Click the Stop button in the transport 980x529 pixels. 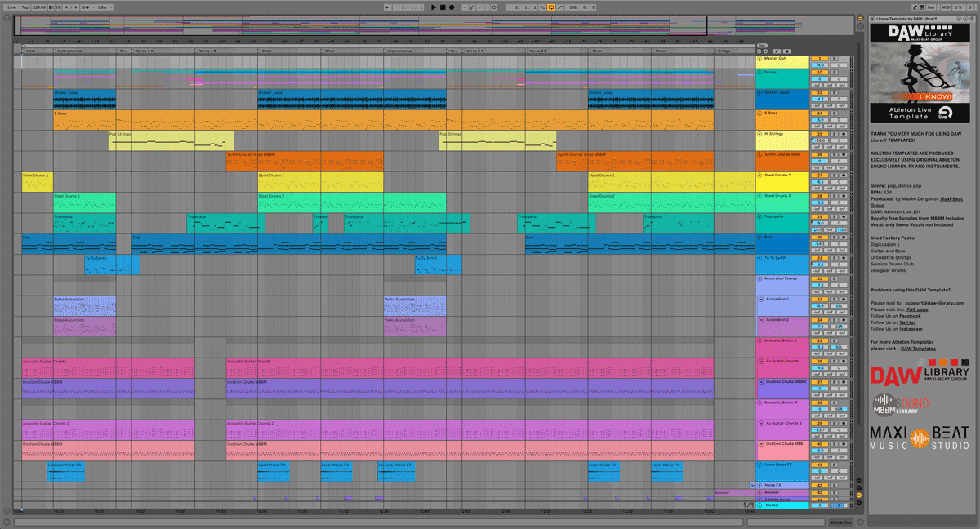[x=443, y=7]
